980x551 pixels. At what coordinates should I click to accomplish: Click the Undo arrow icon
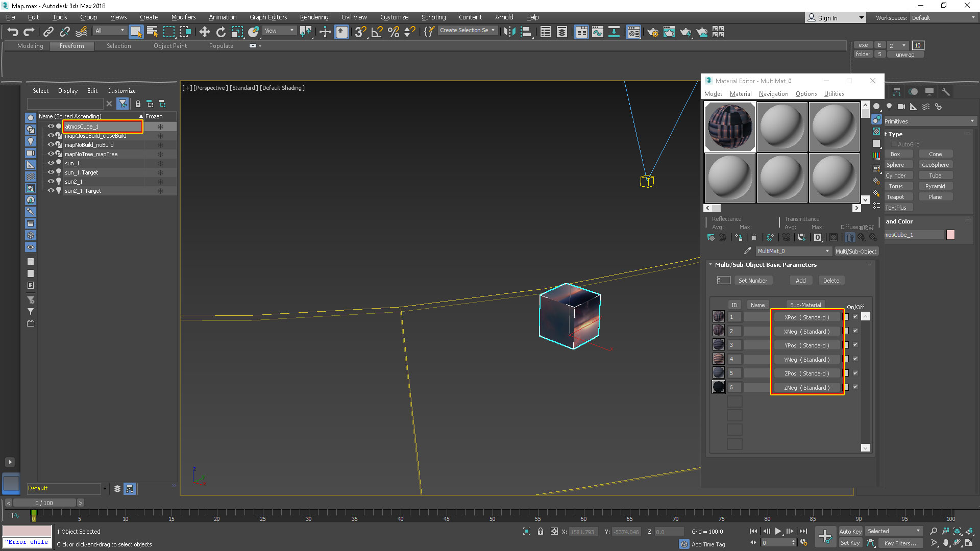(13, 32)
